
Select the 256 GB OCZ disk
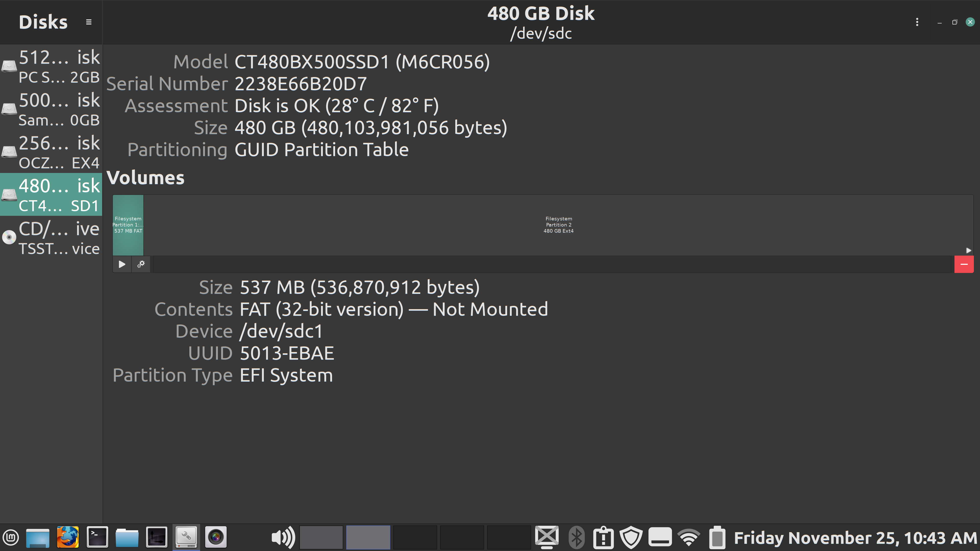pos(51,152)
